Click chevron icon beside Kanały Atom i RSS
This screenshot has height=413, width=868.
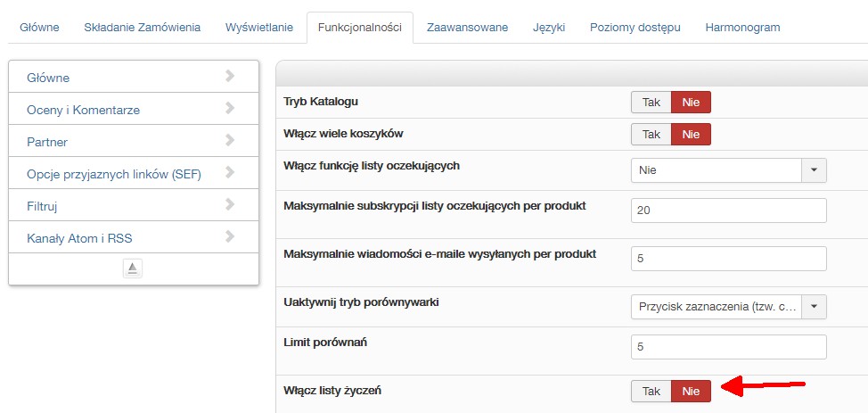230,237
